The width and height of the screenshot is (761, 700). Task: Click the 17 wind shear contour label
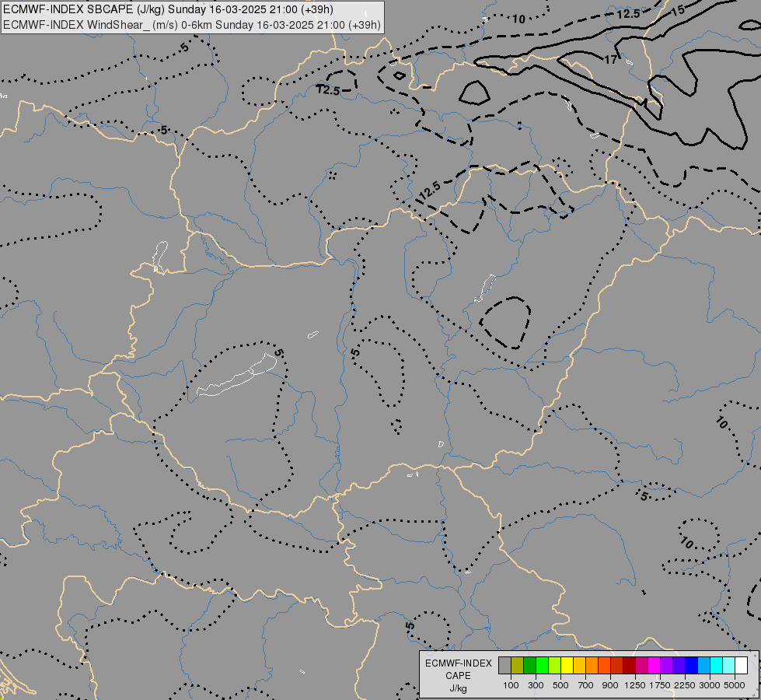pyautogui.click(x=610, y=59)
